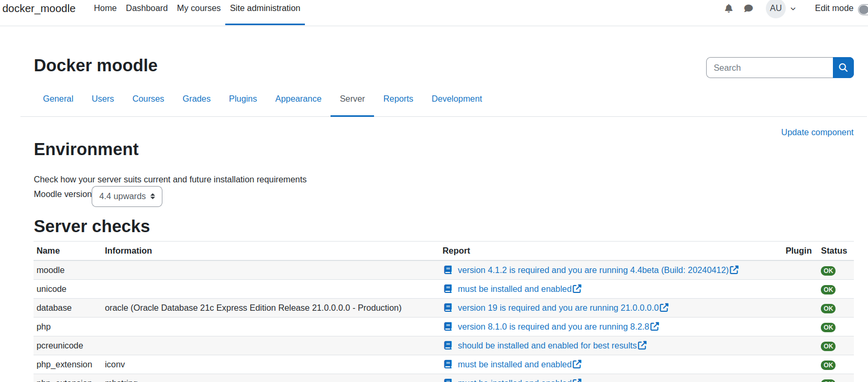This screenshot has width=868, height=382.
Task: Click the OK badge in the php row
Action: [828, 328]
